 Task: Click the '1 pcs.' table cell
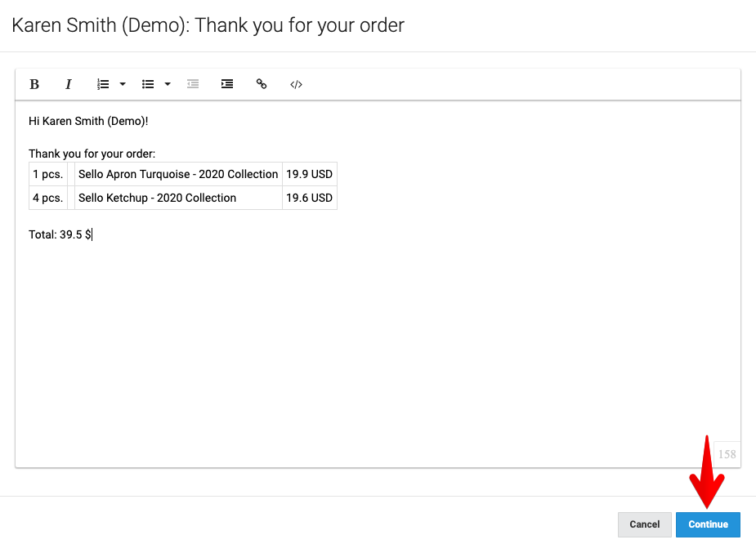click(48, 174)
